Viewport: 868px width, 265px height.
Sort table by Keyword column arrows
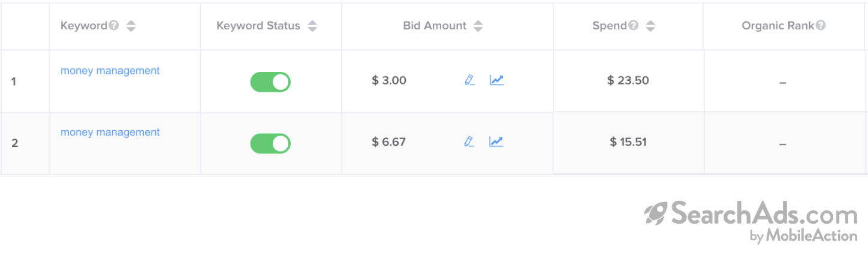[x=131, y=26]
